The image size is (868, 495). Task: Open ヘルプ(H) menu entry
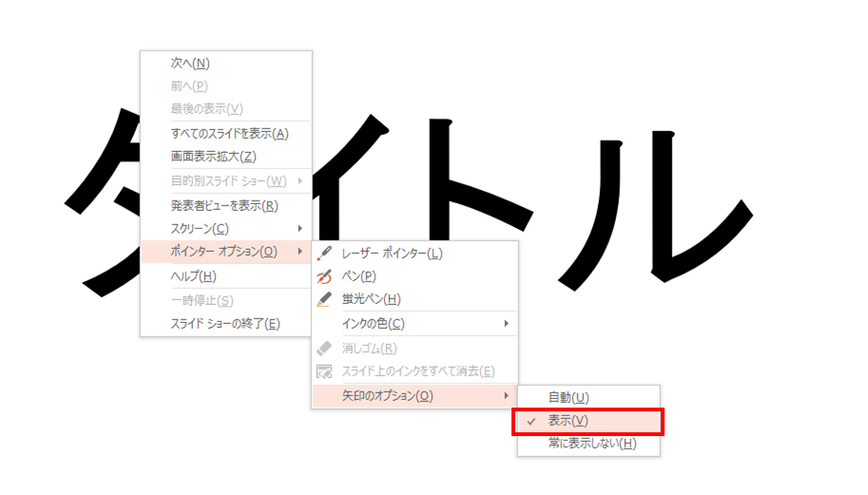[226, 276]
